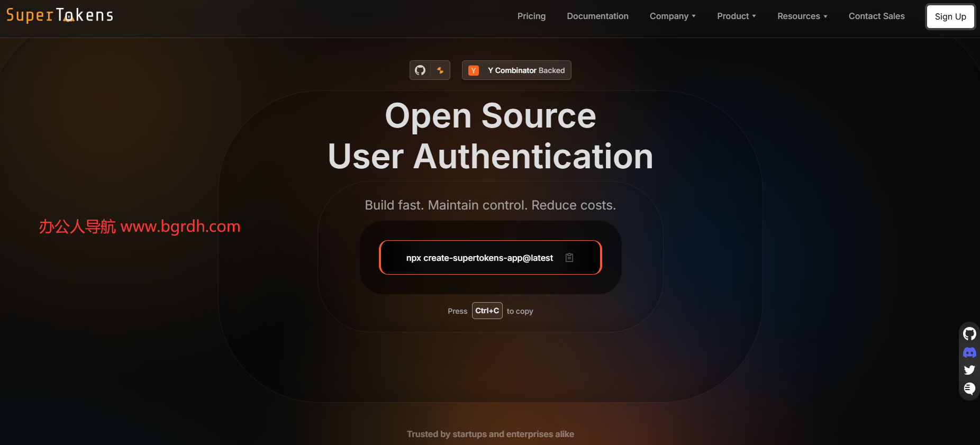Click the Open Source User Authentication headline

pos(490,136)
